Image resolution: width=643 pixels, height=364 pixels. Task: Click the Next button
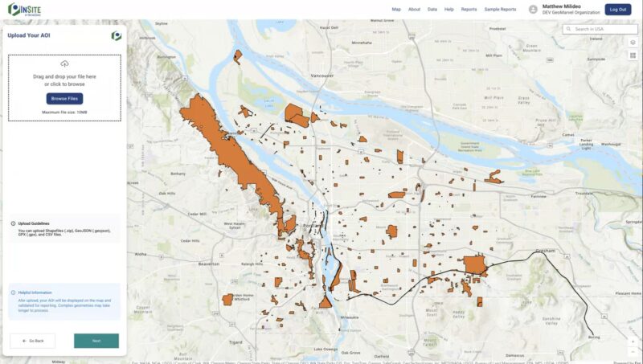tap(96, 341)
